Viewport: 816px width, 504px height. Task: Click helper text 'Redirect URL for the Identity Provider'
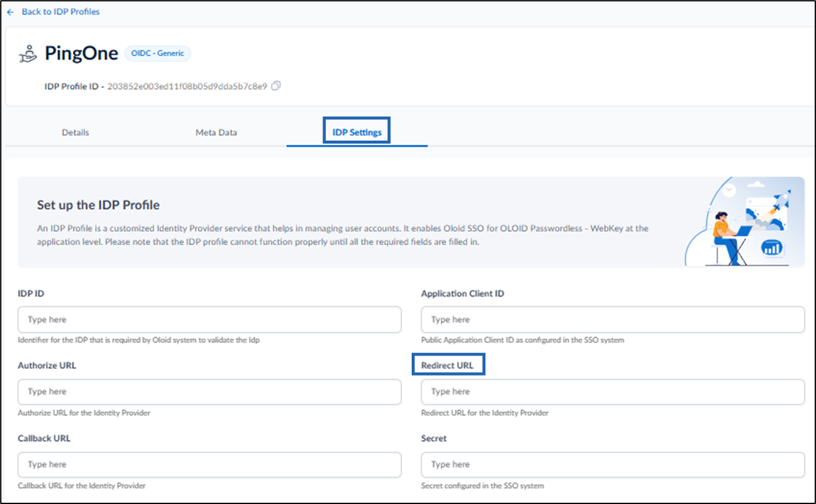pyautogui.click(x=485, y=413)
